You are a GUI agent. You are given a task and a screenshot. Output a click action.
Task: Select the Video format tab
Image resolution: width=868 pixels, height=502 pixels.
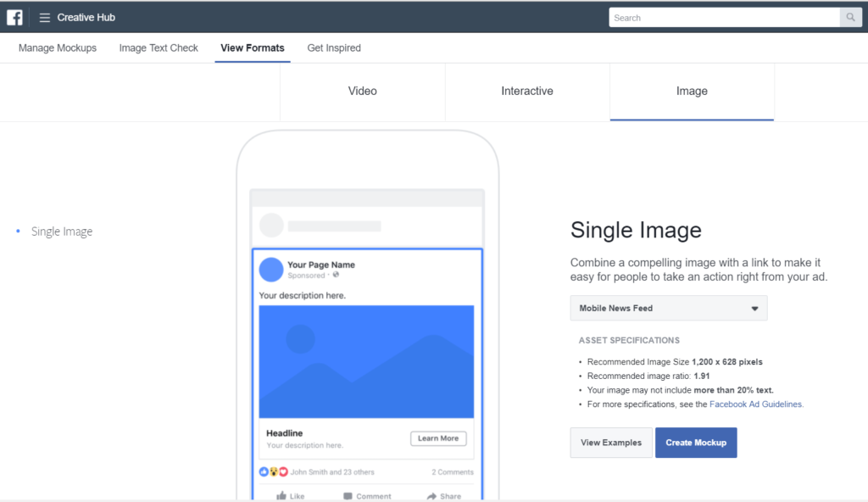363,92
